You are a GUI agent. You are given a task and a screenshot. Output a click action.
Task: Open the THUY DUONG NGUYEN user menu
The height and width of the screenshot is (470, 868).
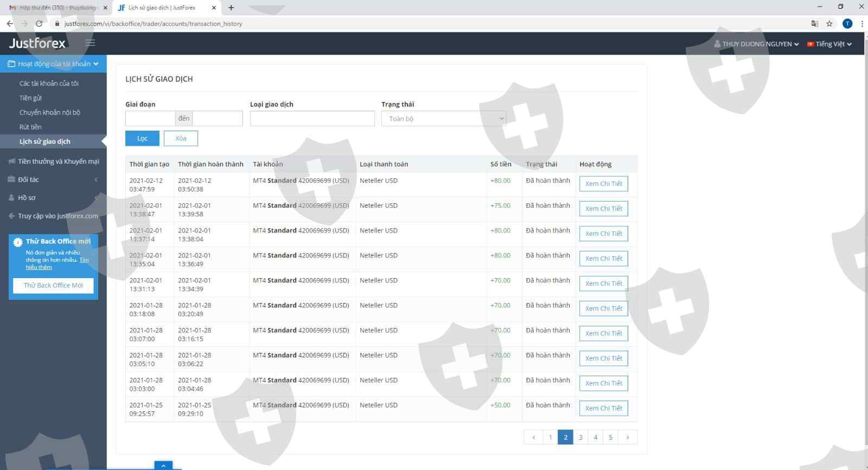point(757,44)
